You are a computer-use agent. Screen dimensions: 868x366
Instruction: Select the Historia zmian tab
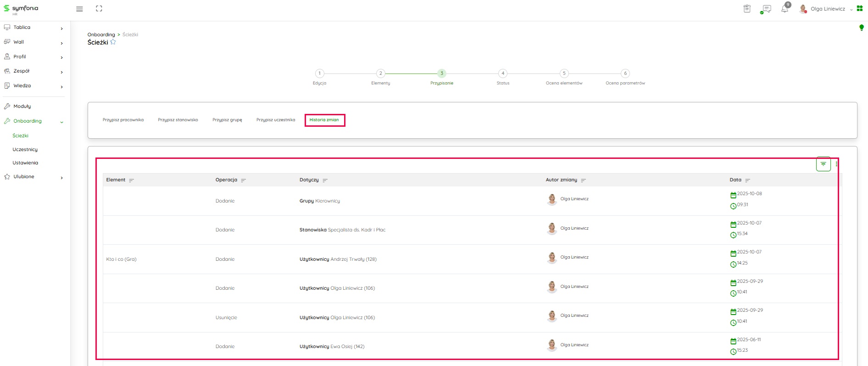tap(324, 120)
